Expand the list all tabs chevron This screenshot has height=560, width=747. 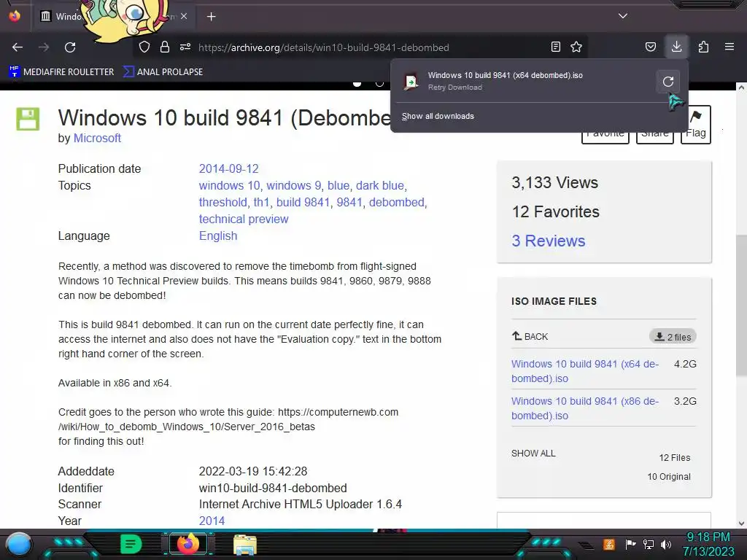coord(623,16)
